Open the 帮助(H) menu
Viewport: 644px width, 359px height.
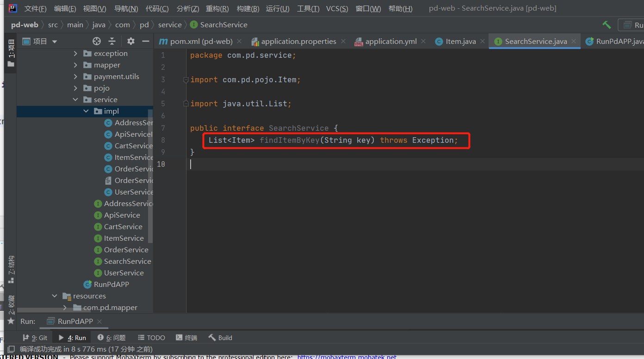point(400,9)
